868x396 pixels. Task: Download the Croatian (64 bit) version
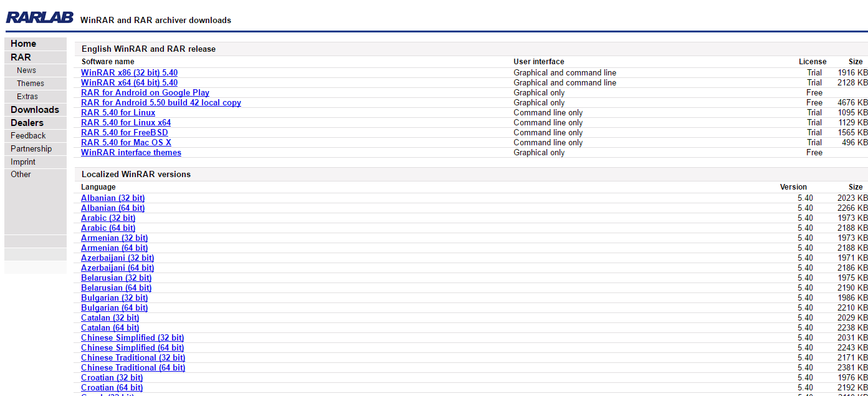[x=112, y=388]
